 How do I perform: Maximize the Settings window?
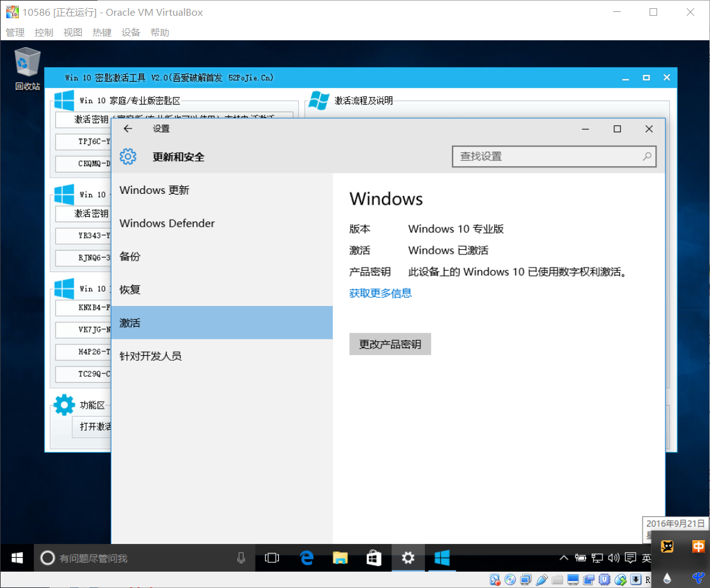click(617, 128)
